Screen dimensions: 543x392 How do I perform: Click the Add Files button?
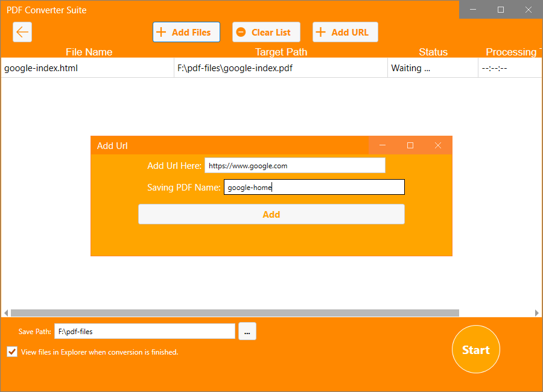point(186,33)
